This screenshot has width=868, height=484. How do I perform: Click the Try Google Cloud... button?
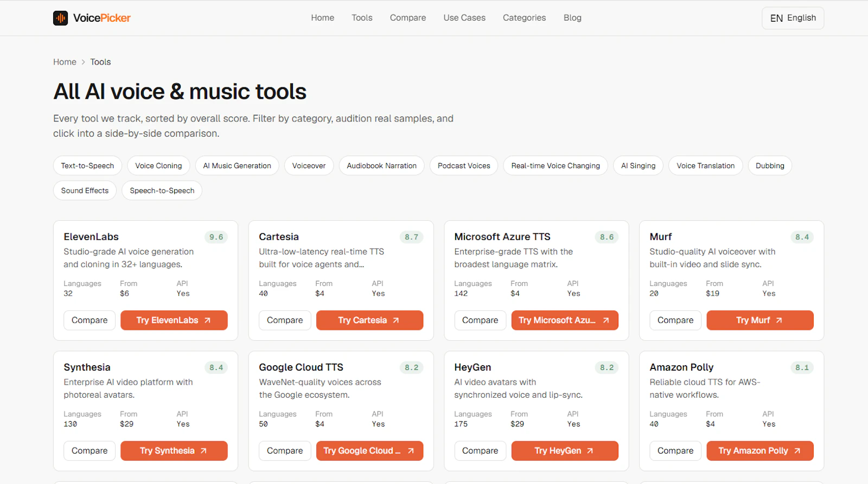(x=369, y=450)
